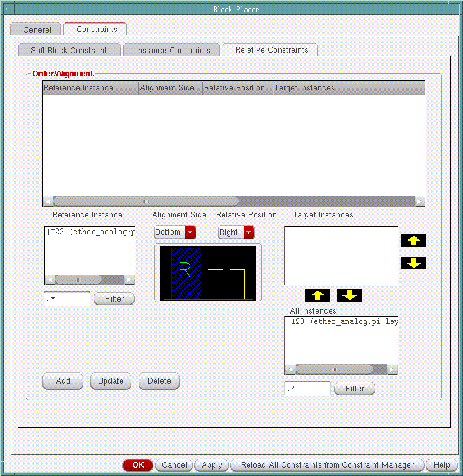Select the Constraints tab
This screenshot has height=476, width=463.
point(96,29)
